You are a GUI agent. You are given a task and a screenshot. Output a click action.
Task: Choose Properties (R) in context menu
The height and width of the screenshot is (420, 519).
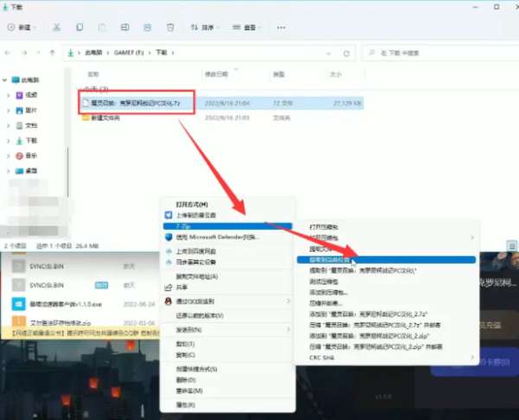186,405
